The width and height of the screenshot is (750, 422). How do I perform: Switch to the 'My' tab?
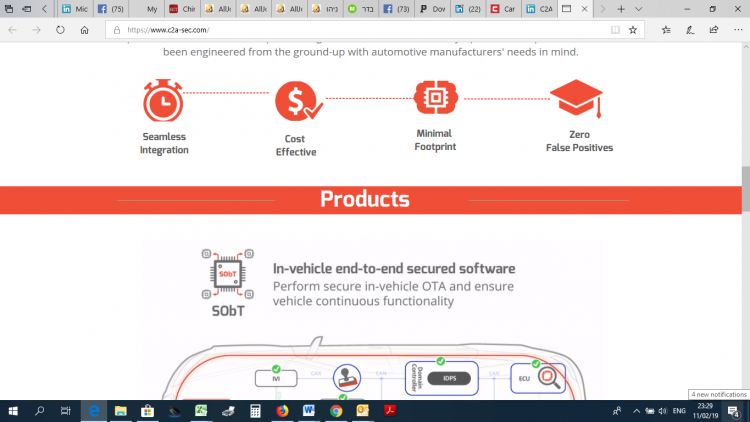click(x=146, y=9)
